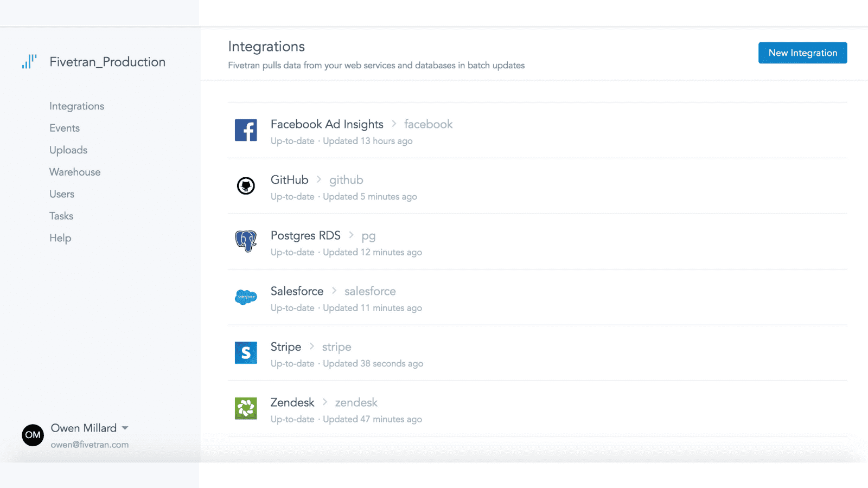Click the Fivetran bars logo

(x=29, y=61)
